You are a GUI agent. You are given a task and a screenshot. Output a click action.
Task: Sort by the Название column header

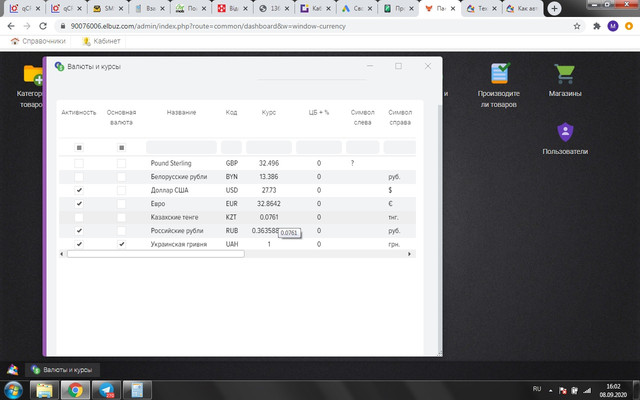pos(181,112)
